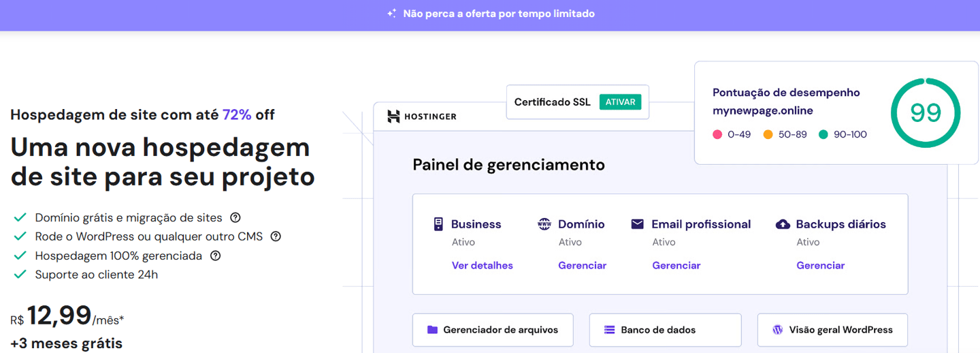
Task: Click the Business server icon
Action: pos(439,224)
